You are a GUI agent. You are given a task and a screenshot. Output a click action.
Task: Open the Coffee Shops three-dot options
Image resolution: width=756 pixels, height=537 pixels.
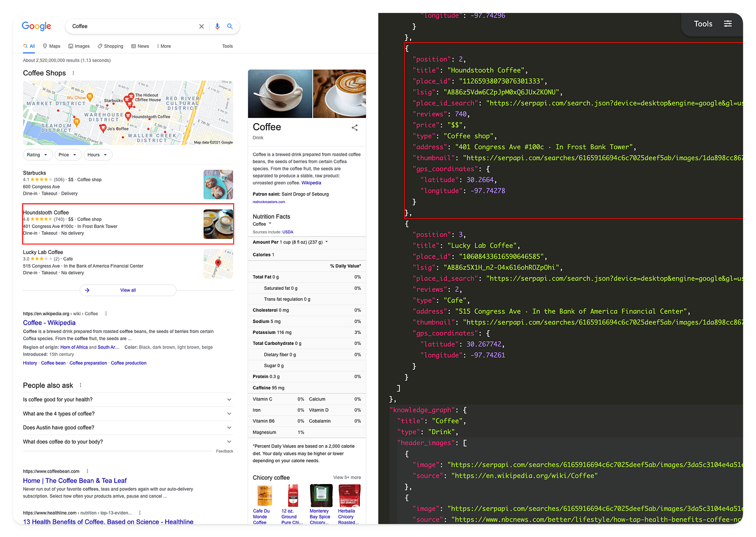[x=73, y=73]
